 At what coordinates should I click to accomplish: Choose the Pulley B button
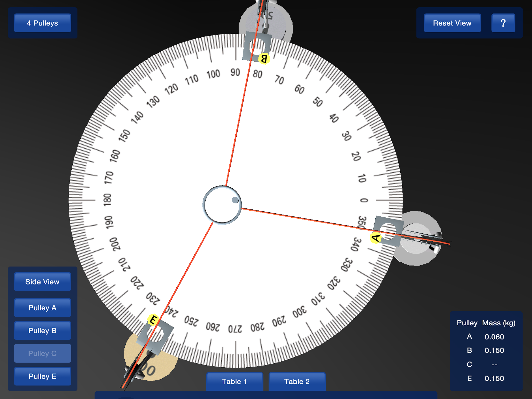43,330
